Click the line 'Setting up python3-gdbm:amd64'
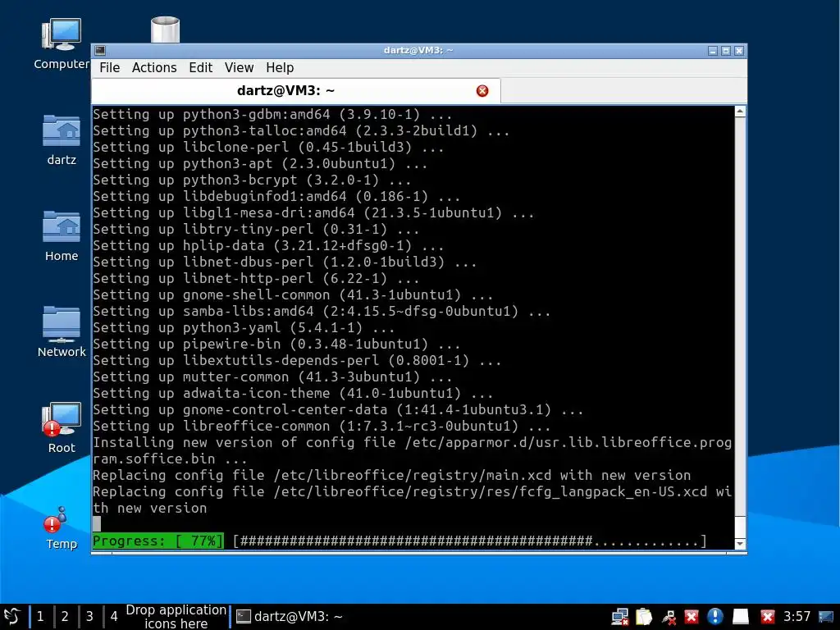This screenshot has height=630, width=840. coord(272,115)
